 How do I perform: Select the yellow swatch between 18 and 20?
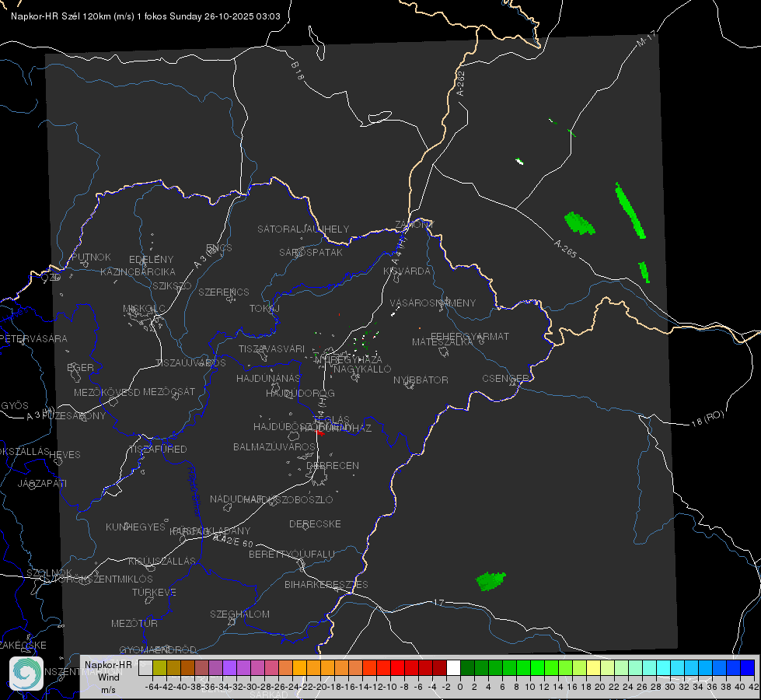(593, 667)
